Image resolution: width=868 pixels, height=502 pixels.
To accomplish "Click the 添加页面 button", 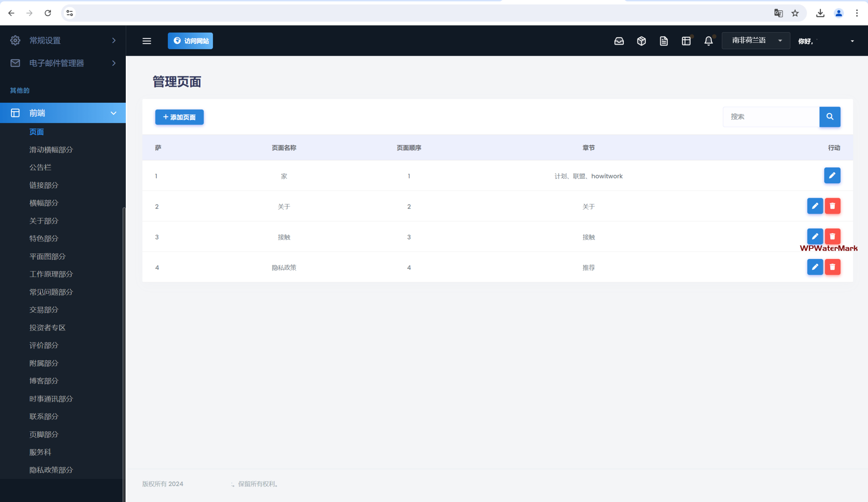I will pos(179,117).
